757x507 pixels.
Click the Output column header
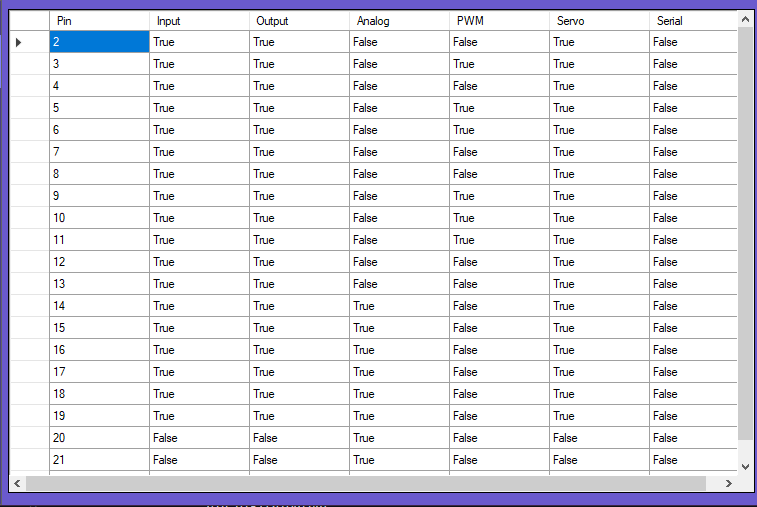[x=299, y=21]
